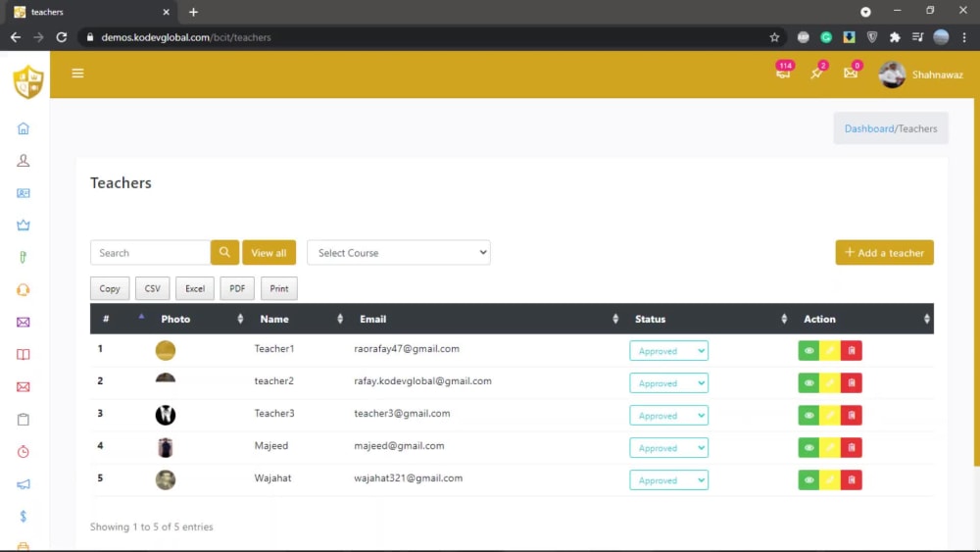Open the green pen sidebar icon
Viewport: 980px width, 552px height.
24,258
